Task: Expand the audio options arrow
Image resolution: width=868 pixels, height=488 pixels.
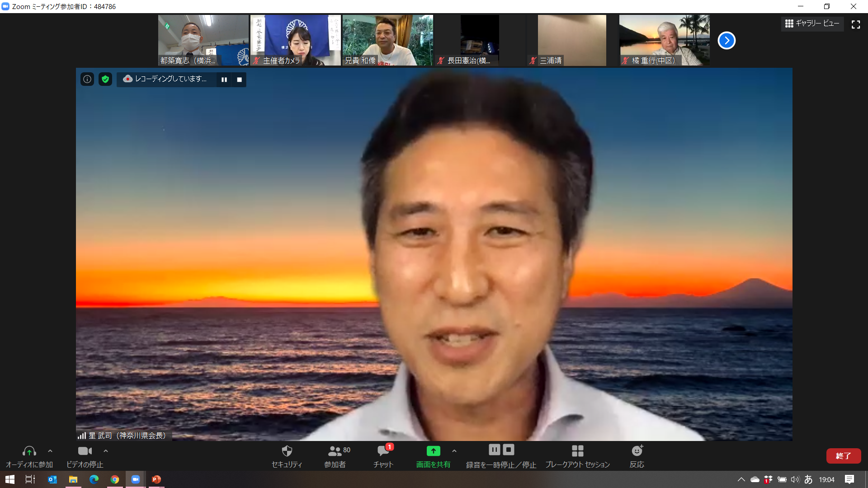Action: (50, 451)
